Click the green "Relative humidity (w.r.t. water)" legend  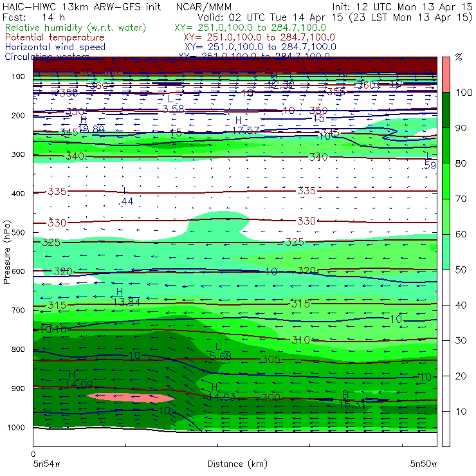(x=76, y=28)
